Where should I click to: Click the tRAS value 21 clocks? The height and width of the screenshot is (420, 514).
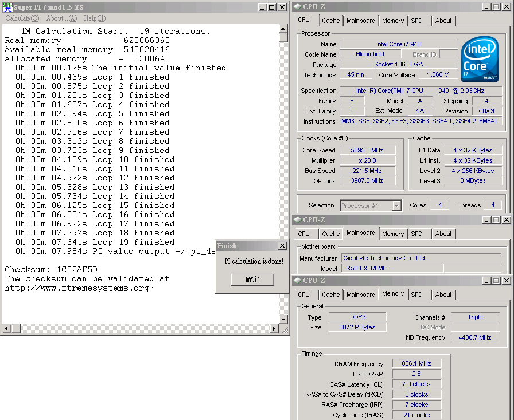[416, 415]
